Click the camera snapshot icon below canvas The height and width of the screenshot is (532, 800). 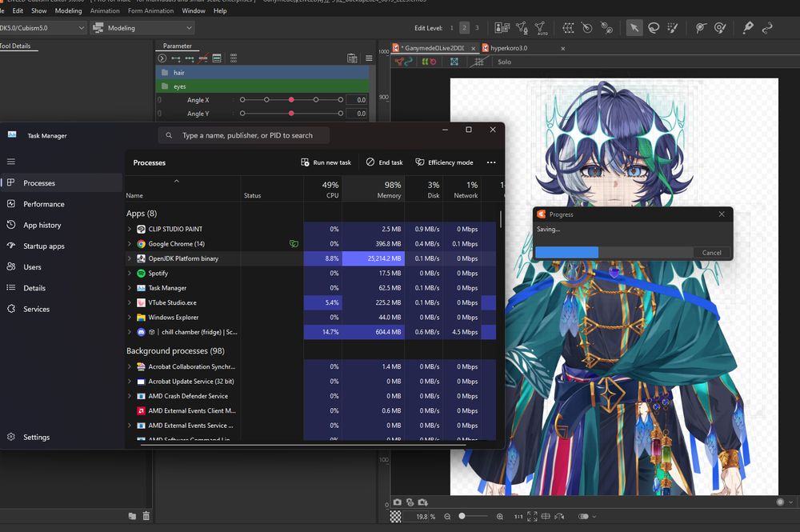coord(398,502)
